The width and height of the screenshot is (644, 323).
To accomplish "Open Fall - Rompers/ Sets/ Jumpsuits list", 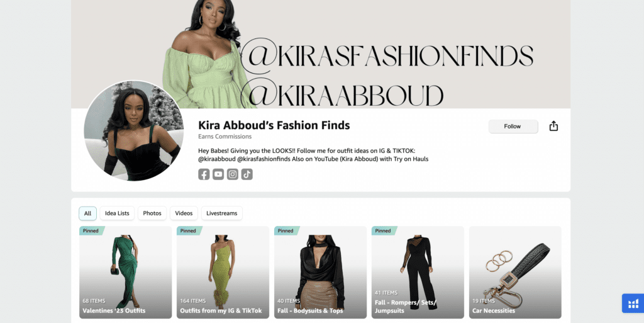I will click(x=418, y=273).
